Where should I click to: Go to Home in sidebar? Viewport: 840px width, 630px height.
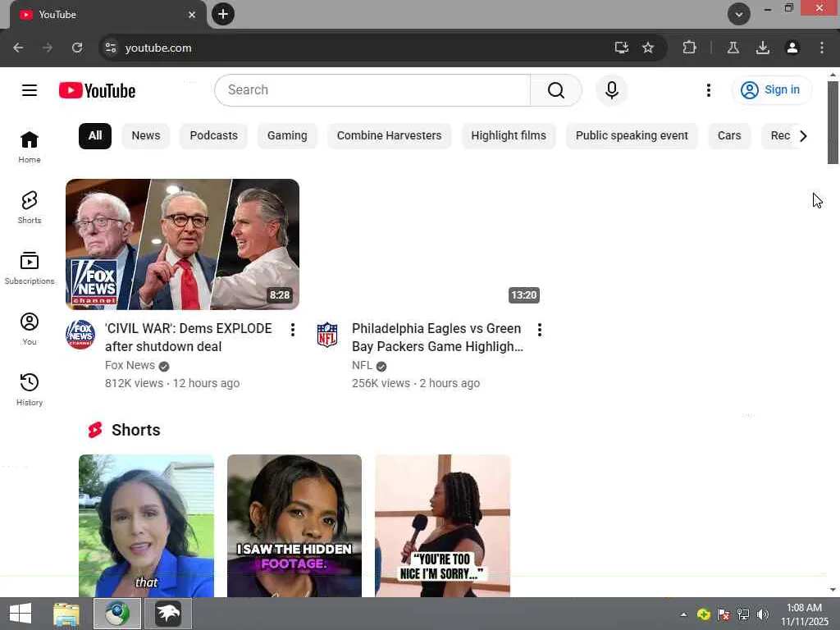[x=30, y=147]
